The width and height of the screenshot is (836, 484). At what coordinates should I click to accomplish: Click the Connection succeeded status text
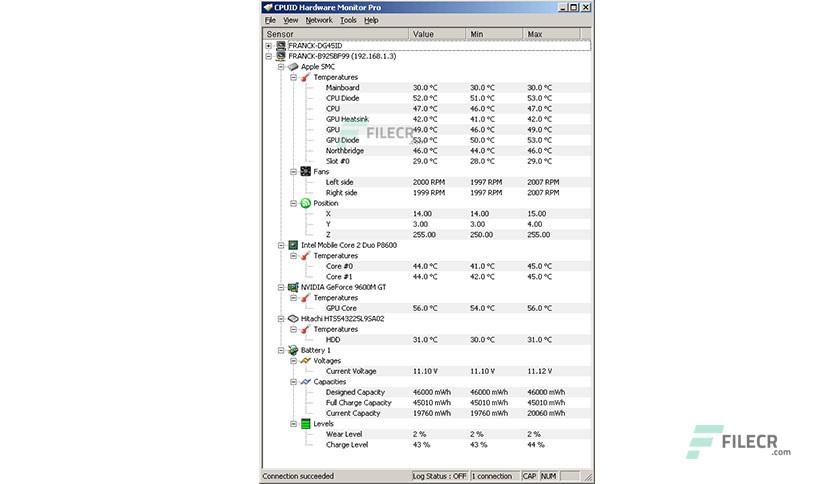(x=298, y=476)
